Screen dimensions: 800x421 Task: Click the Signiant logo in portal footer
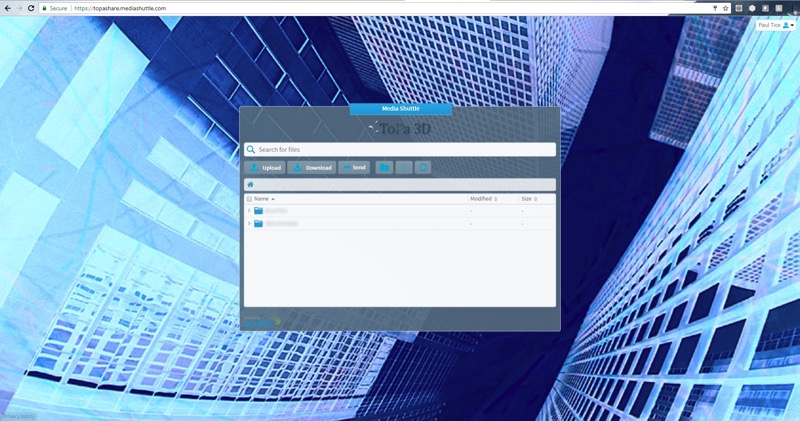click(x=262, y=321)
